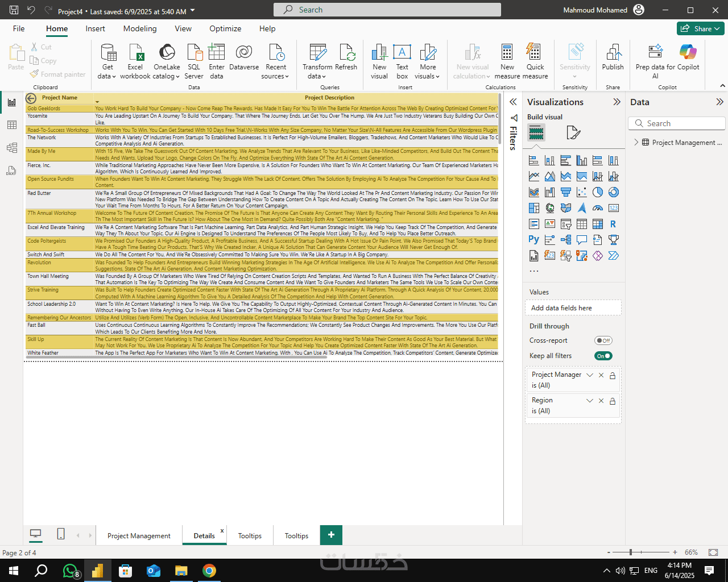Select the Map globe visual
The image size is (728, 582).
coord(549,208)
